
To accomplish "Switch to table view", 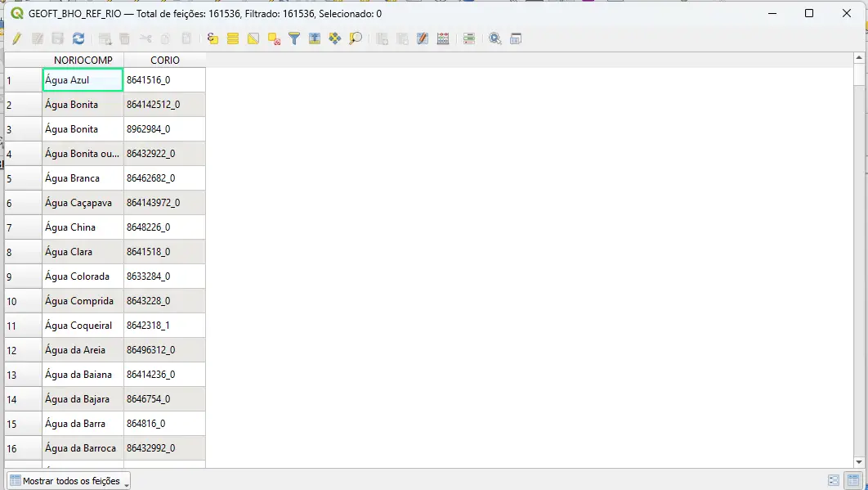I will [853, 480].
